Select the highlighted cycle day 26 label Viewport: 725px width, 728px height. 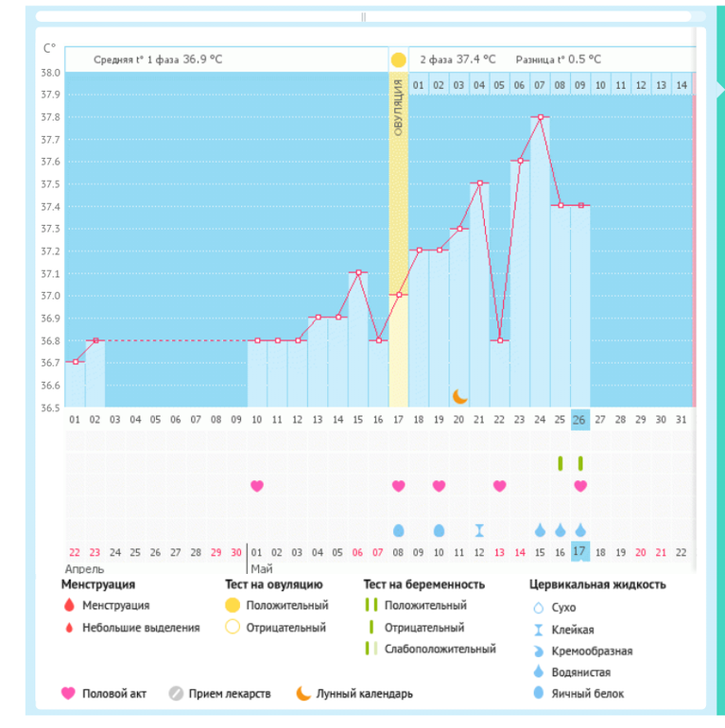580,419
